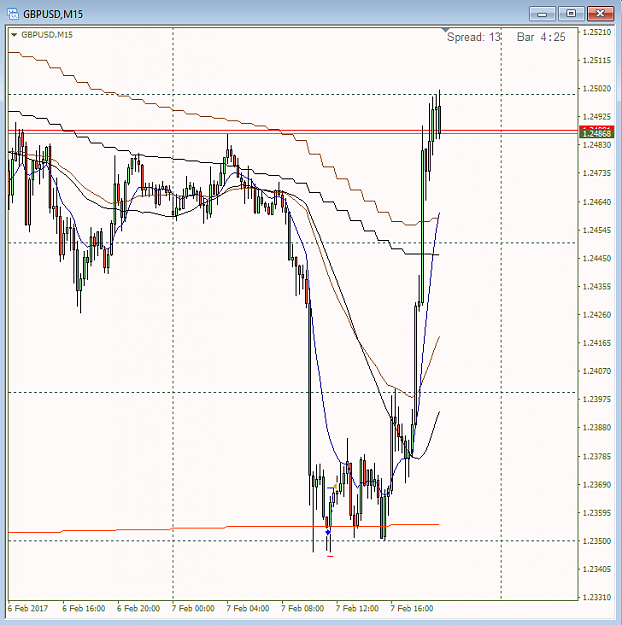Click price scale value 1.23405
The width and height of the screenshot is (622, 625).
coord(597,569)
